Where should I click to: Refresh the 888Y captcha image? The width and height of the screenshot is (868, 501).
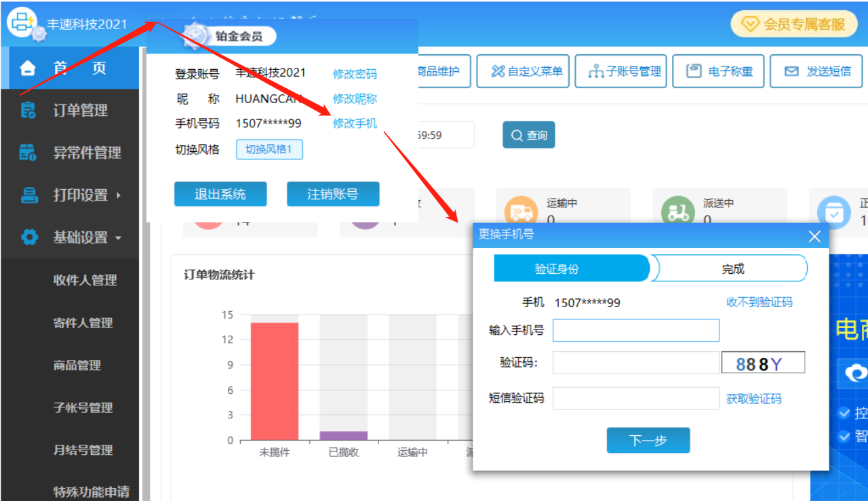(x=763, y=363)
